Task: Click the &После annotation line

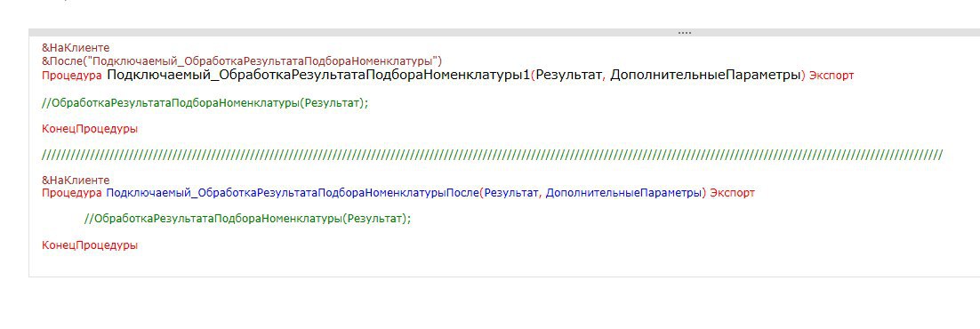Action: pos(242,61)
